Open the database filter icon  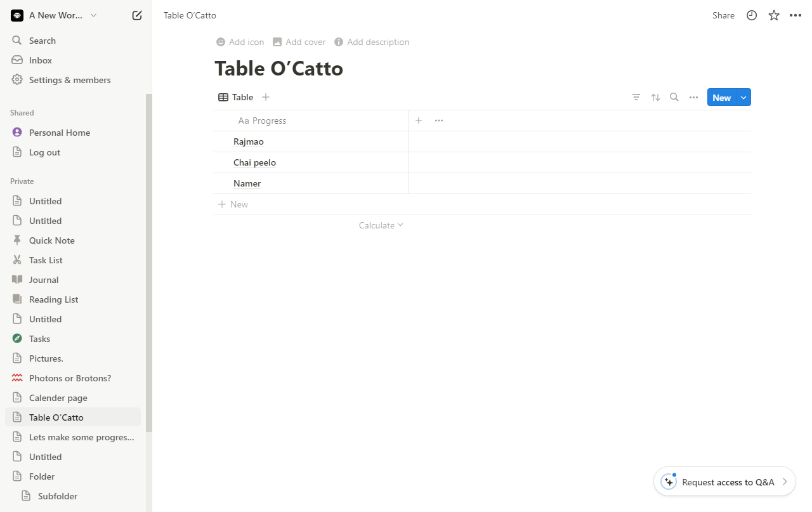(636, 97)
